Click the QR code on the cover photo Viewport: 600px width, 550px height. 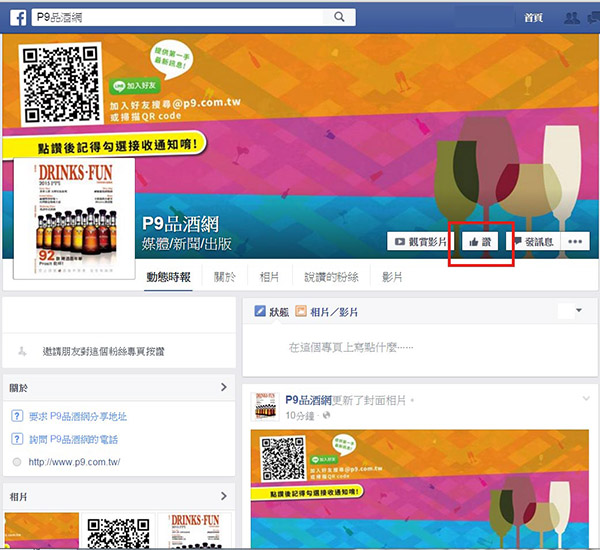(61, 84)
